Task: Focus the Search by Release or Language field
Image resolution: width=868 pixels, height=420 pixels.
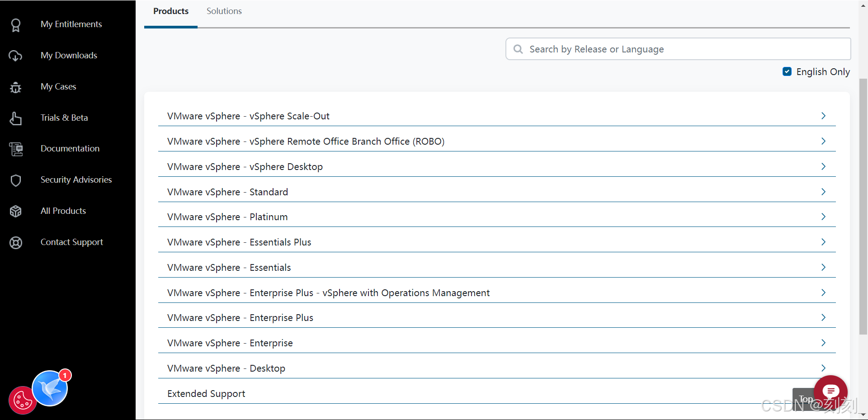Action: pyautogui.click(x=678, y=49)
